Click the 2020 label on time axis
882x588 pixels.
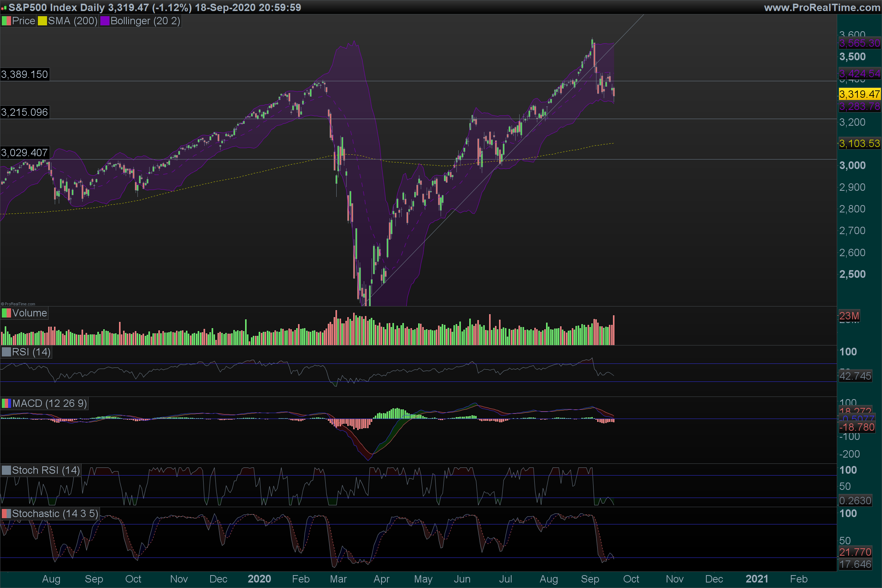tap(259, 579)
